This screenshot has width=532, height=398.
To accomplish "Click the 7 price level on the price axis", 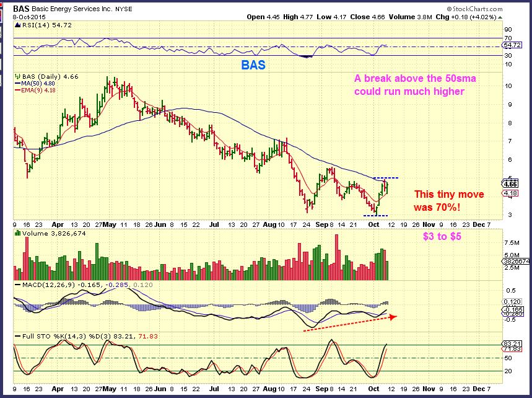I will (x=510, y=141).
